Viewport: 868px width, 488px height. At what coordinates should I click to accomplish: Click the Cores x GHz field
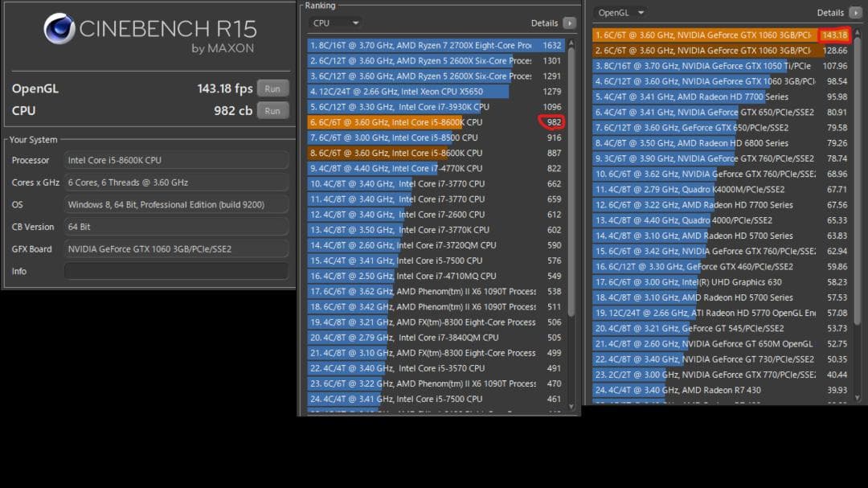[175, 182]
